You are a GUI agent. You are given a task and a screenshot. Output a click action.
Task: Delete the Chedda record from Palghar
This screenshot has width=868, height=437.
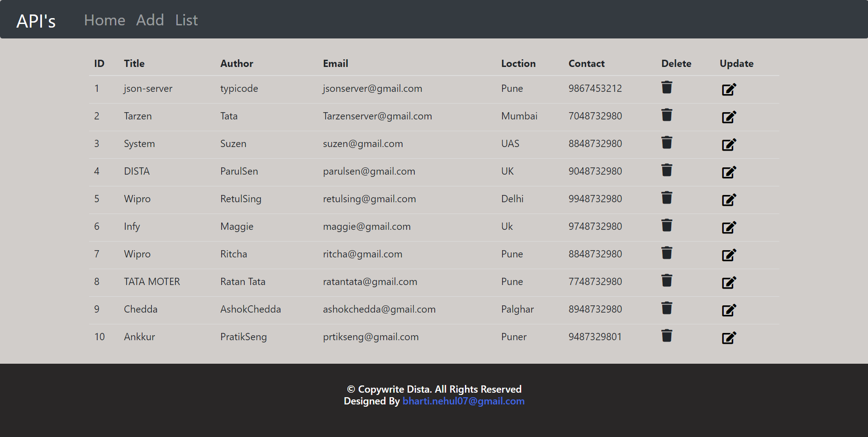pos(667,308)
